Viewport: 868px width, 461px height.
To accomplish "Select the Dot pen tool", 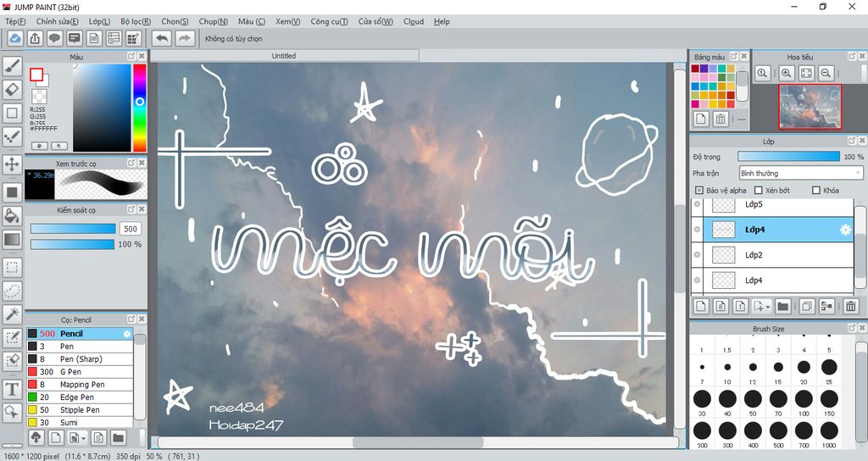I will (12, 136).
